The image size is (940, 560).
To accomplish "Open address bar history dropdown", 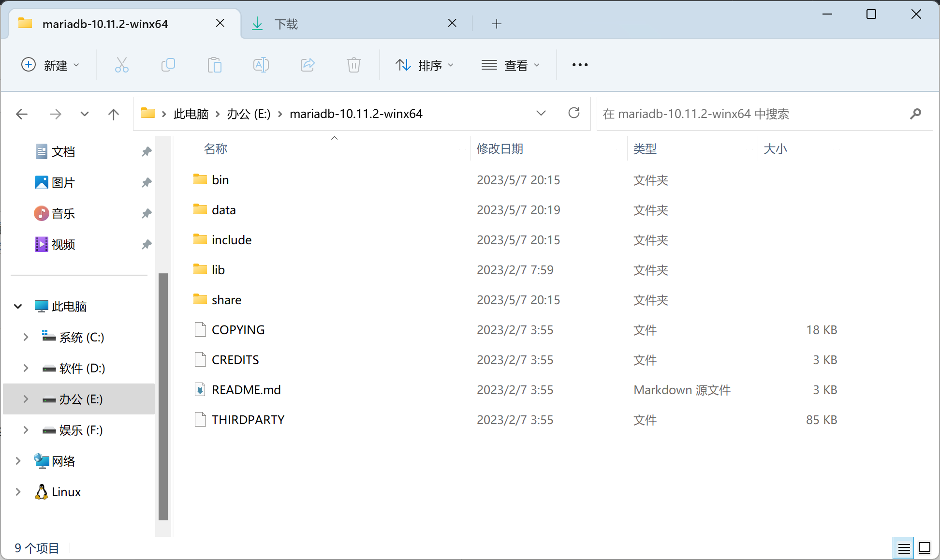I will click(x=541, y=113).
